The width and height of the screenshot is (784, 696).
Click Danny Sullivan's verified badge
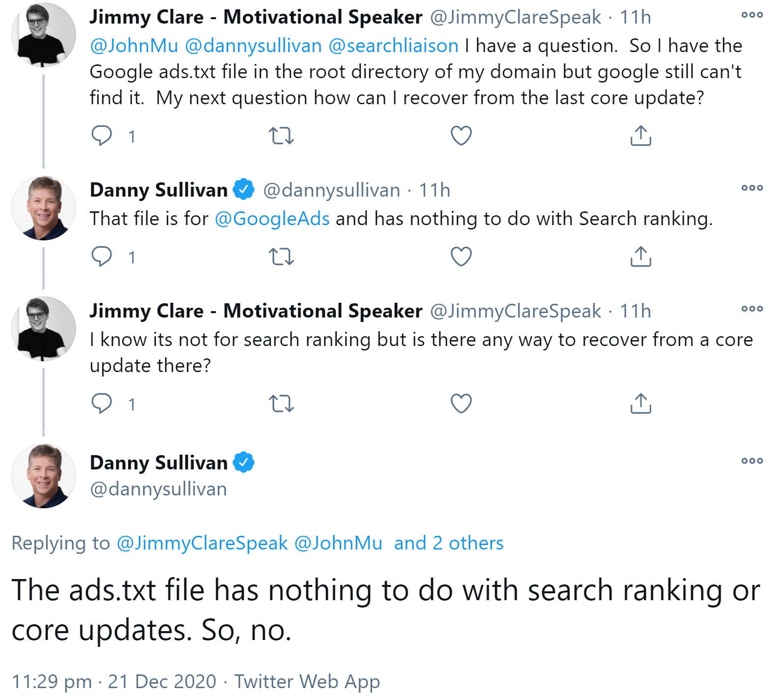pyautogui.click(x=243, y=189)
